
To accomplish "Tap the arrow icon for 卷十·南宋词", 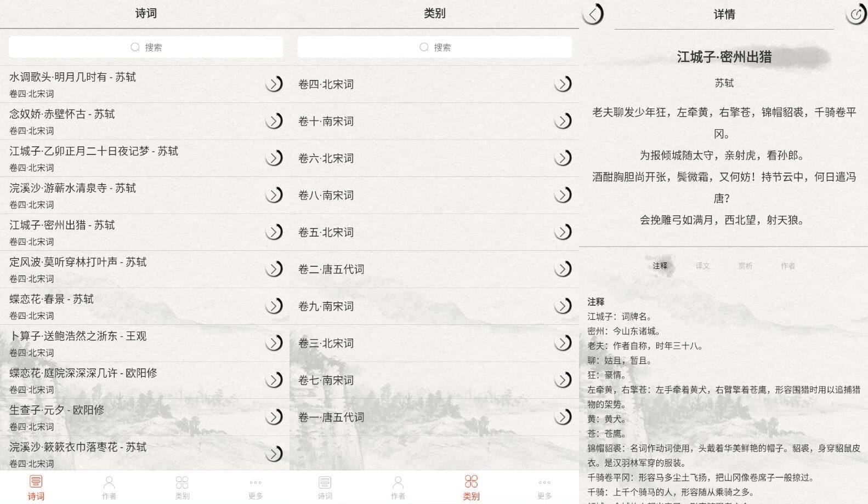I will pos(563,121).
